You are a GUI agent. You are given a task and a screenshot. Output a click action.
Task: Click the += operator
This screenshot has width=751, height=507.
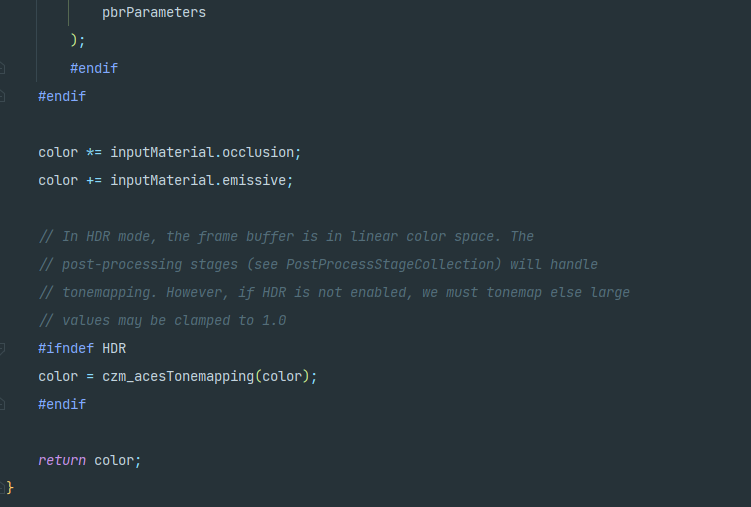coord(94,180)
